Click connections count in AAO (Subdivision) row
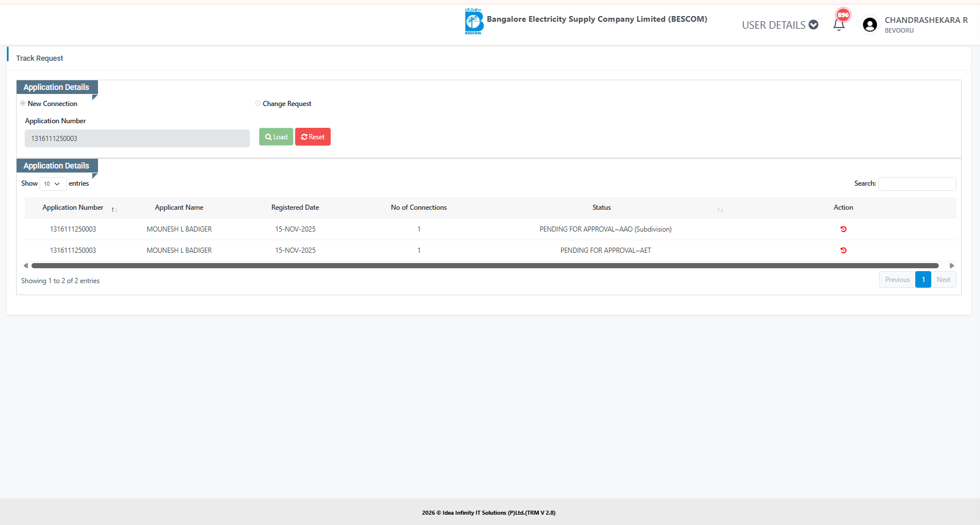980x525 pixels. (419, 229)
